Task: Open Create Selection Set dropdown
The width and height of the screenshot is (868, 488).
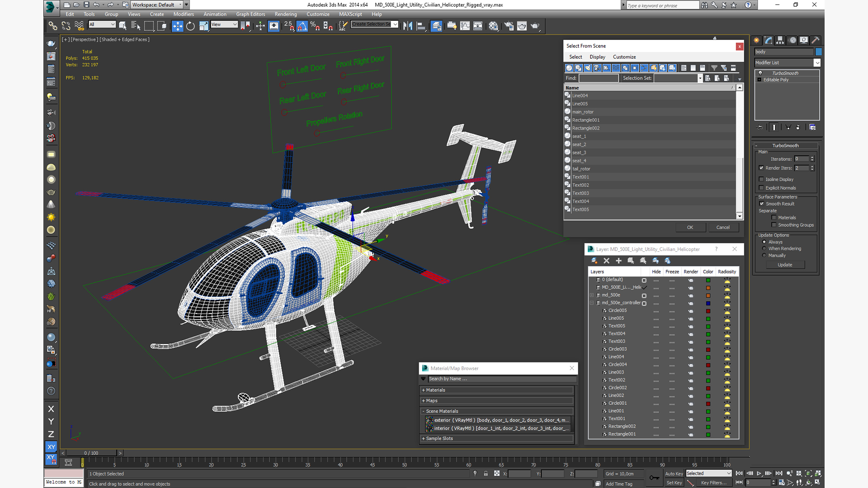Action: tap(375, 24)
